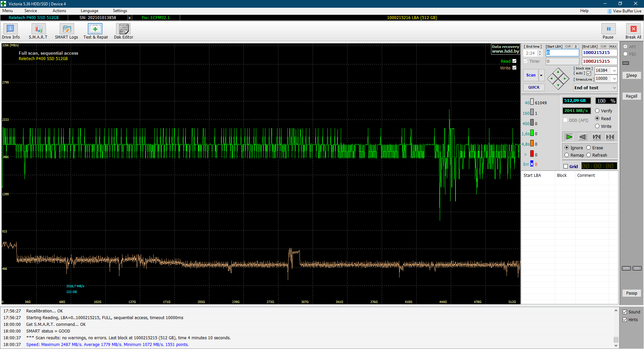This screenshot has height=349, width=644.
Task: Open SMART Logs
Action: click(66, 31)
